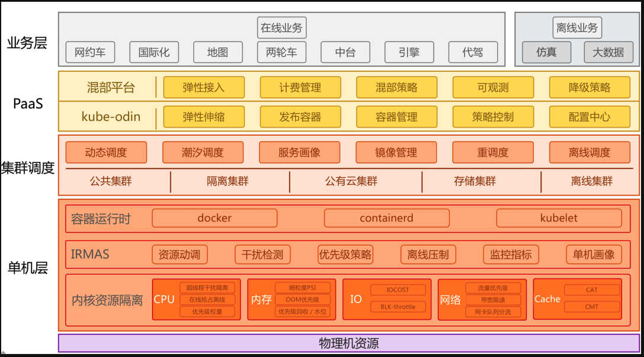The width and height of the screenshot is (644, 357).
Task: Click the 集群调度 layer label
Action: (x=28, y=168)
